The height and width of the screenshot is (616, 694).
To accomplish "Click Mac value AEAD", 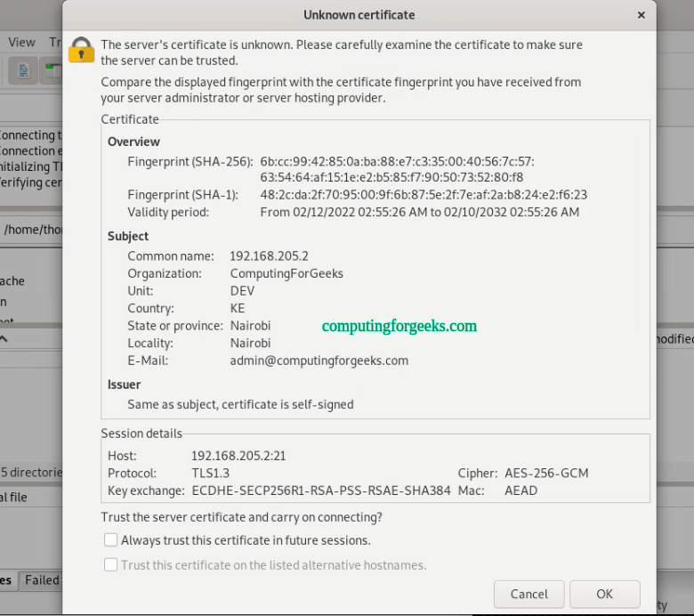I will click(520, 490).
